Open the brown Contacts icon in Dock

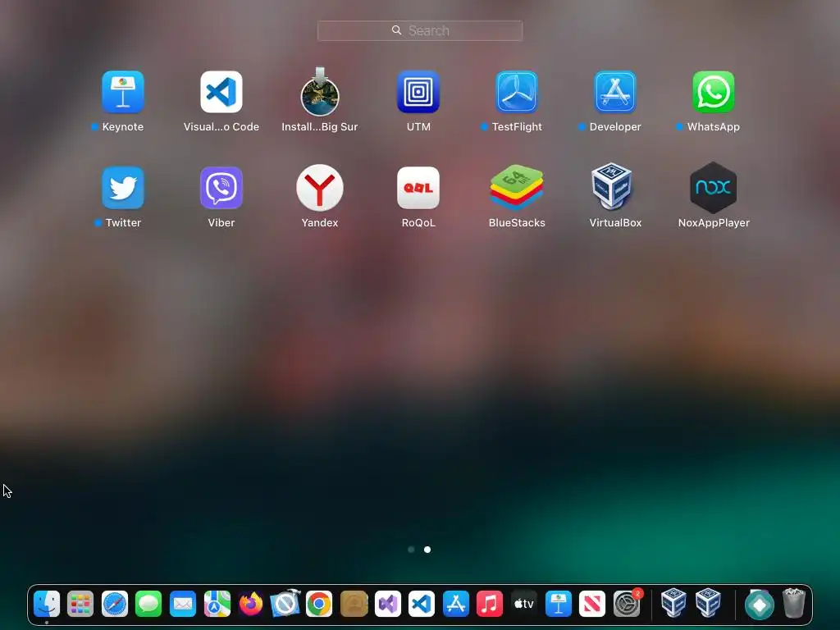click(x=354, y=605)
